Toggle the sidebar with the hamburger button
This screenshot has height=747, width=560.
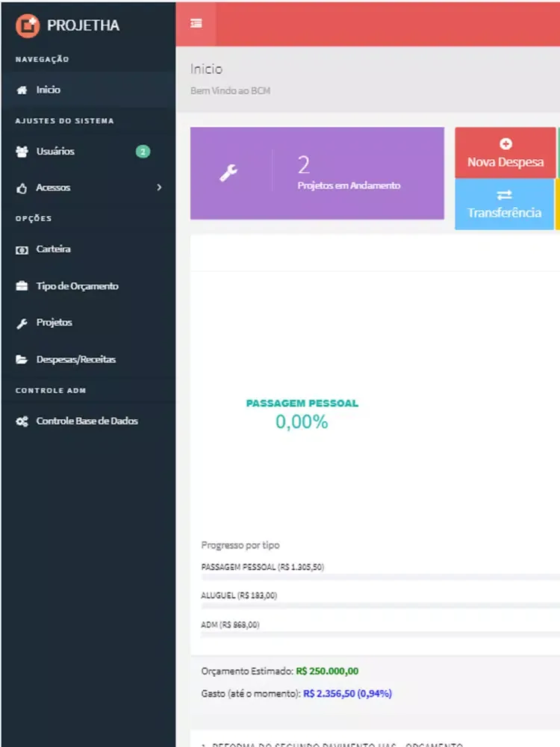[x=196, y=23]
